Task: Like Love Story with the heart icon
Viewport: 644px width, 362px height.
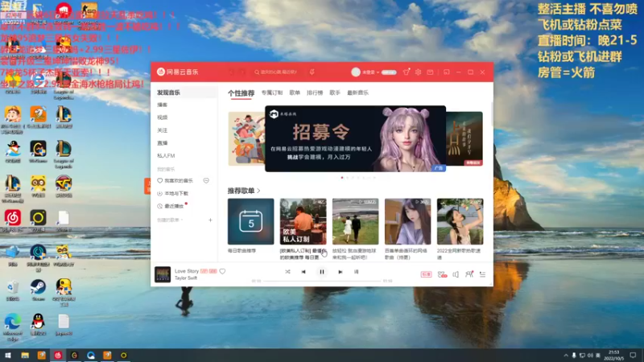Action: [222, 271]
